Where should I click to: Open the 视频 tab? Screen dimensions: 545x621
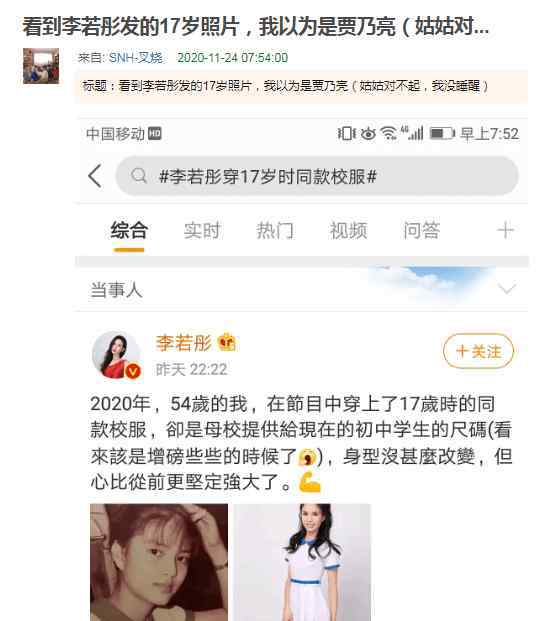click(x=349, y=230)
